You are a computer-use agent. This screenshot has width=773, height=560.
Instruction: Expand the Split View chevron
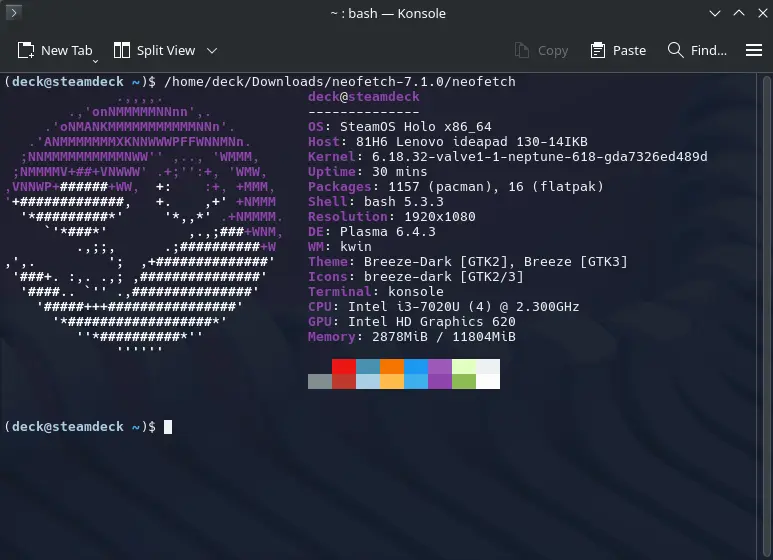(212, 50)
